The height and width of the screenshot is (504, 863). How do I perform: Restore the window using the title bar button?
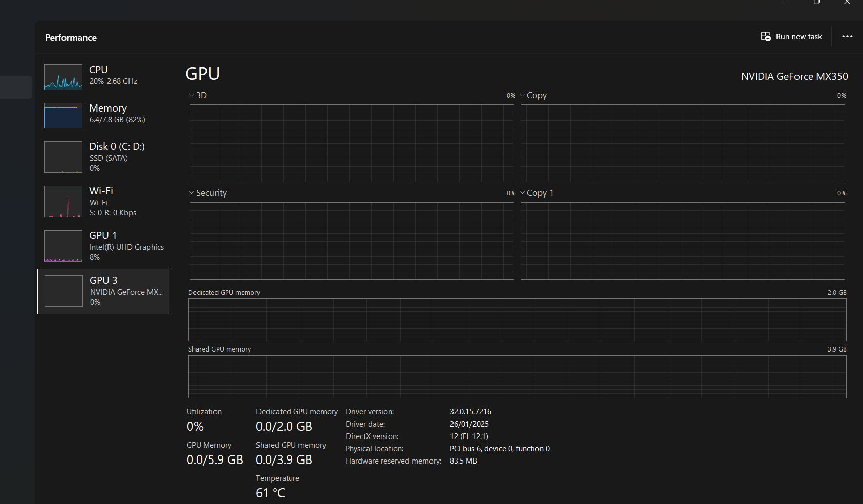pos(817,3)
